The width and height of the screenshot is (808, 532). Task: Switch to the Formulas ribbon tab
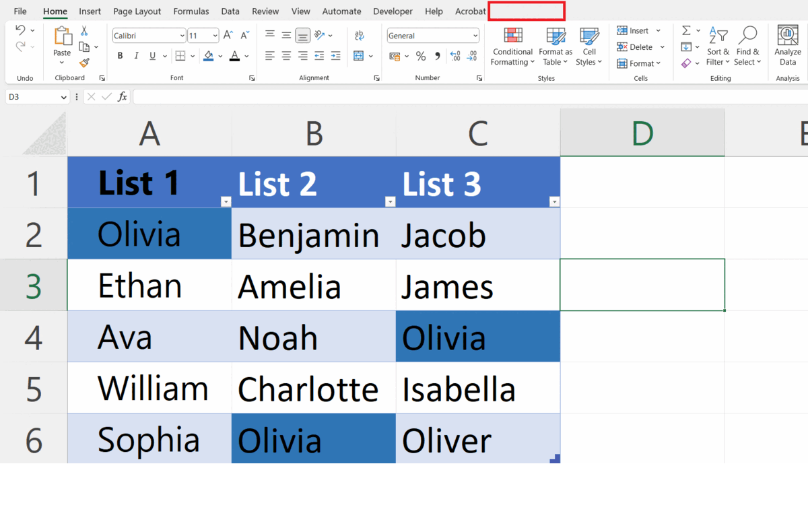[191, 11]
